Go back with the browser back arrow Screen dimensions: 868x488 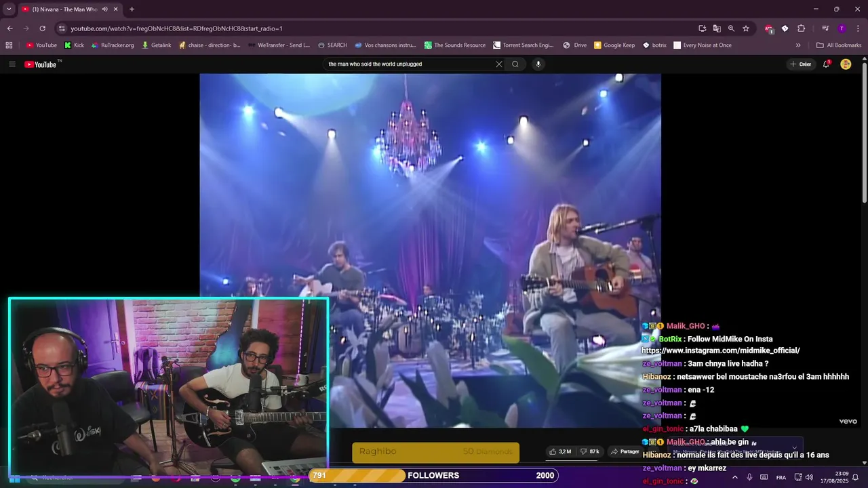[x=9, y=28]
